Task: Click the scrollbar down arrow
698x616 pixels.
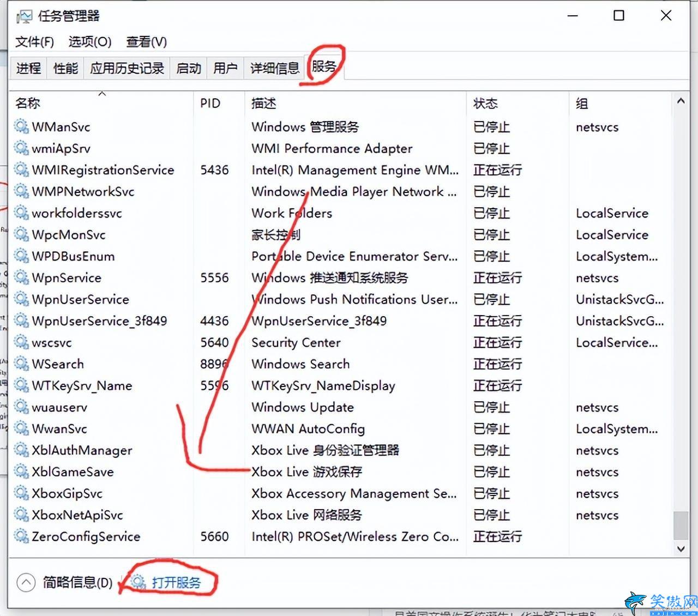Action: pos(681,549)
